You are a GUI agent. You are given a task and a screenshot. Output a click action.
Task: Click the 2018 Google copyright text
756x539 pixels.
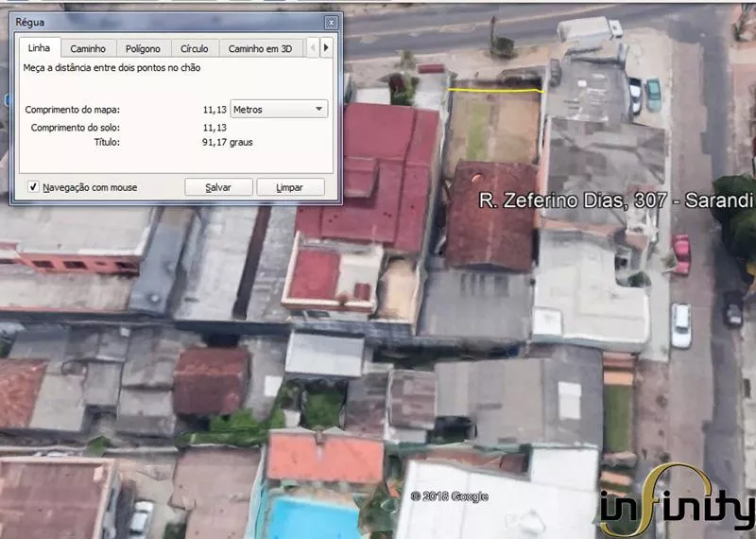pos(449,496)
